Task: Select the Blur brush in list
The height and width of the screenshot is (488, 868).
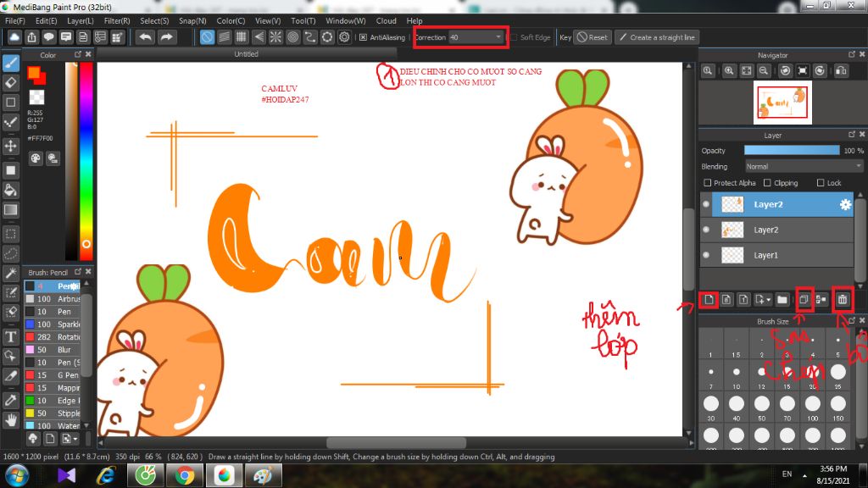Action: [53, 350]
